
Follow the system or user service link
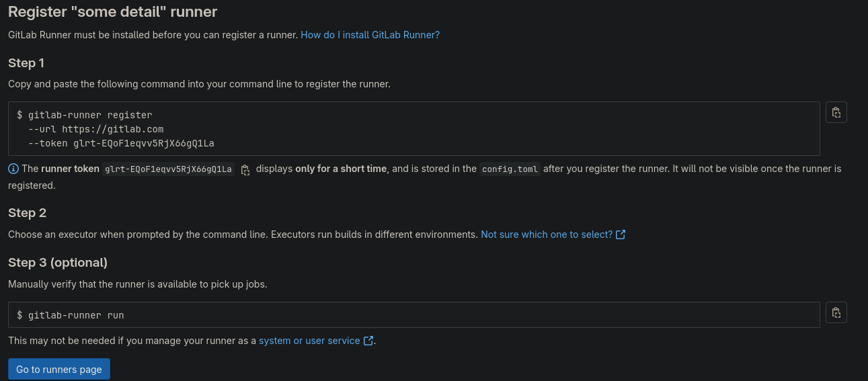(309, 341)
